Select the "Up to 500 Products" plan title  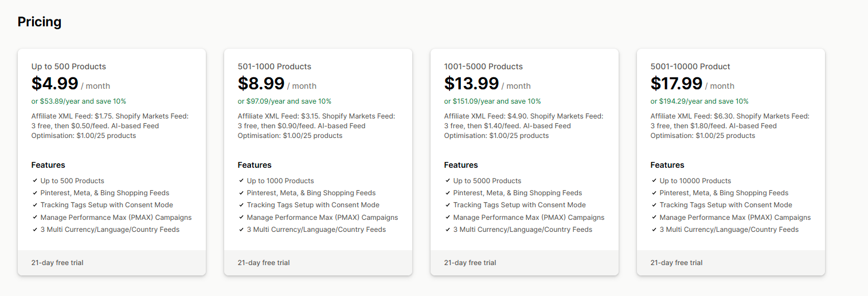pos(69,66)
